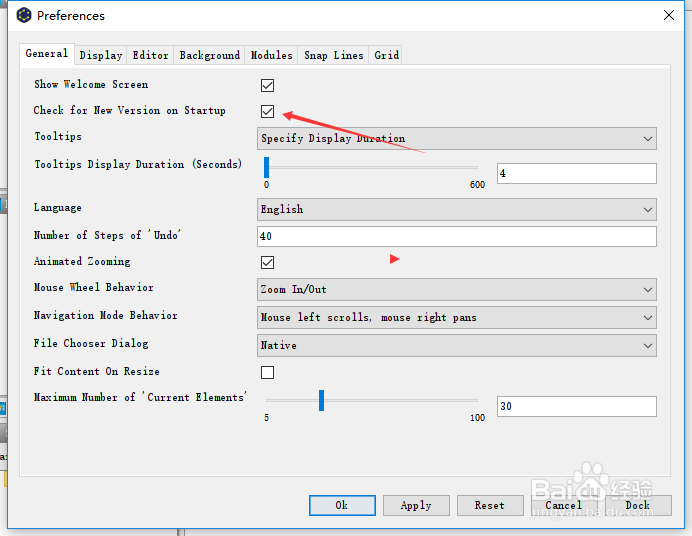This screenshot has height=536, width=692.
Task: Close the Preferences dialog
Action: tap(669, 15)
